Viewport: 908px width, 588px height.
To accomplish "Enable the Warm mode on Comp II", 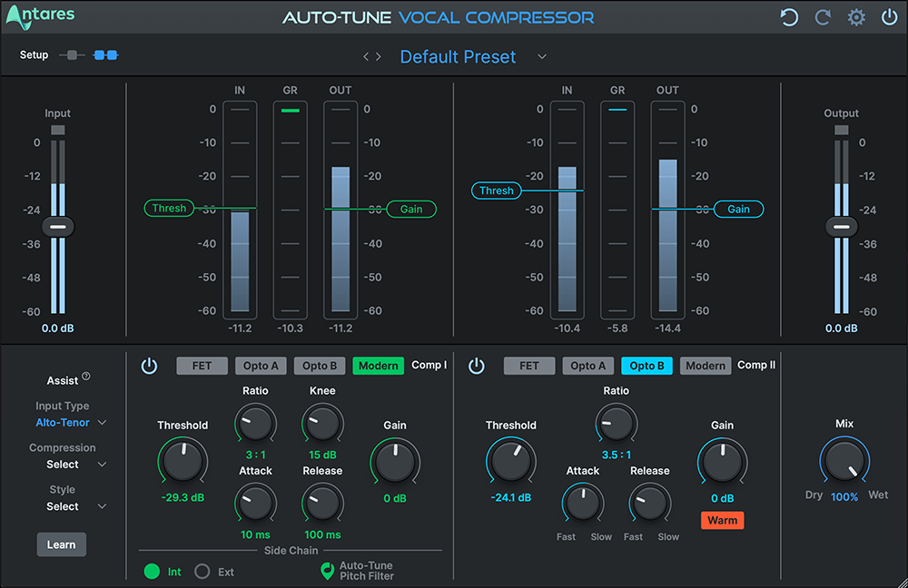I will (x=722, y=520).
